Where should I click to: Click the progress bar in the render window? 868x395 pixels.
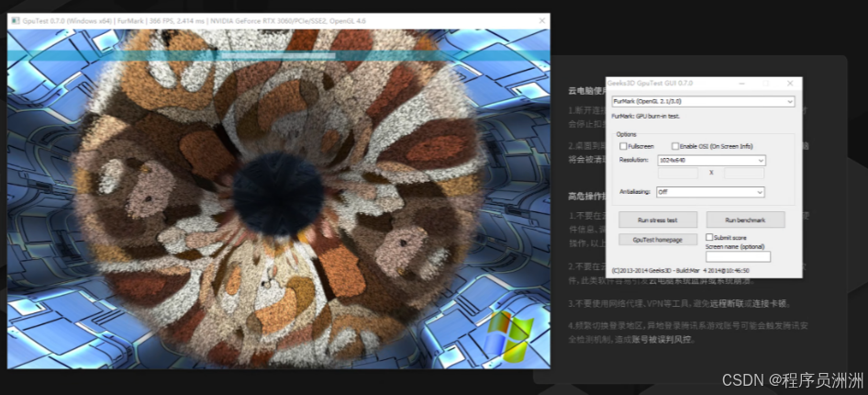279,56
